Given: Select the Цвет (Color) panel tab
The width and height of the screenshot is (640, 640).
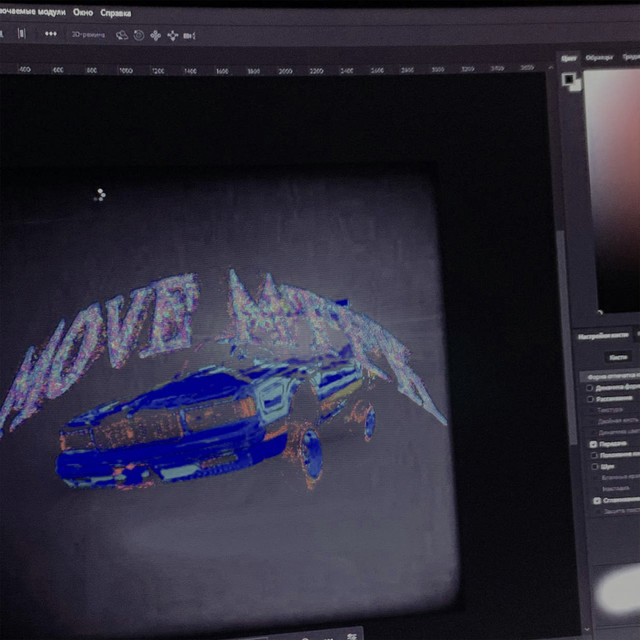Looking at the screenshot, I should pos(569,58).
